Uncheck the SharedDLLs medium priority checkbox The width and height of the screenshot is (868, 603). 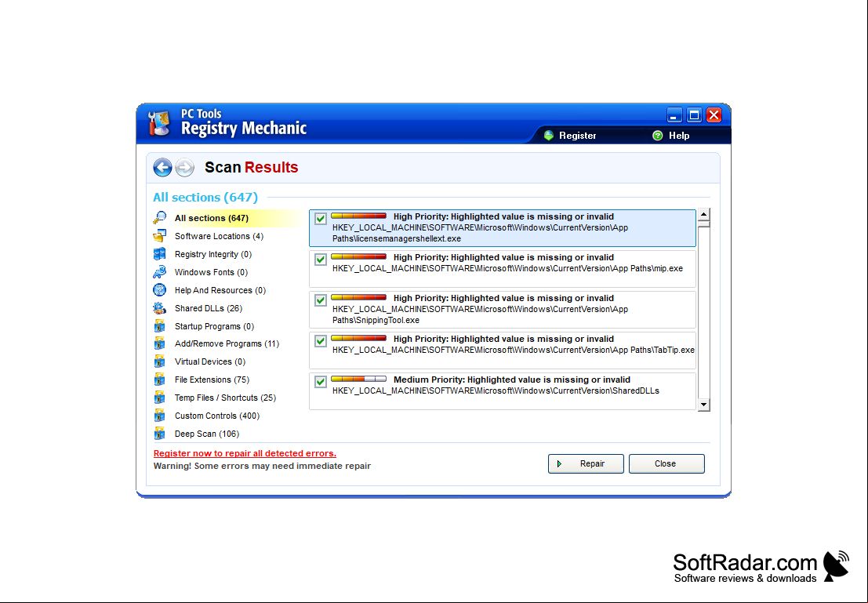[321, 382]
